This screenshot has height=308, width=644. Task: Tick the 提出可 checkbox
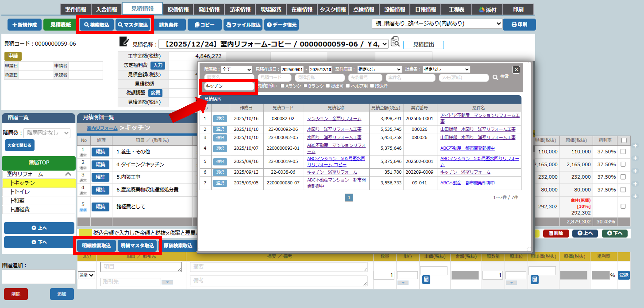328,86
